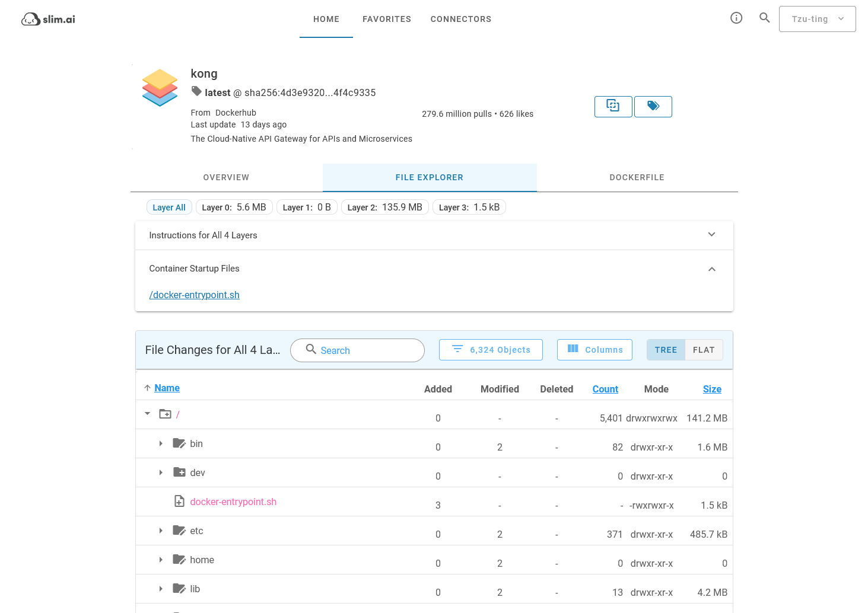Expand the home folder

161,560
